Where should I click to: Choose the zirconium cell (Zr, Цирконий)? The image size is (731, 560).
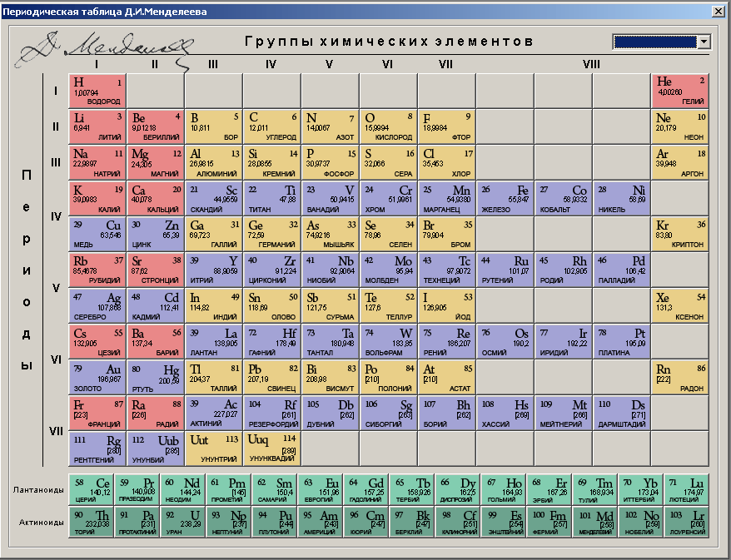coord(272,270)
